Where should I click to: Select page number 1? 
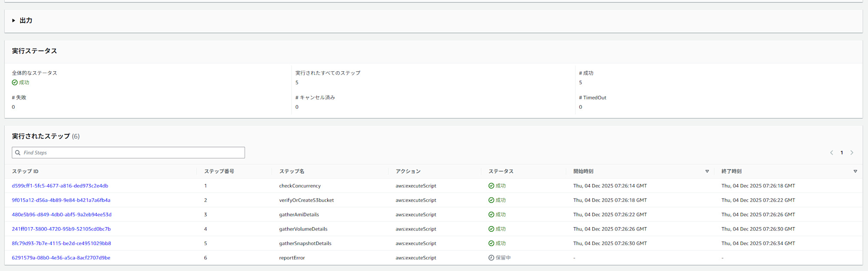(x=842, y=152)
